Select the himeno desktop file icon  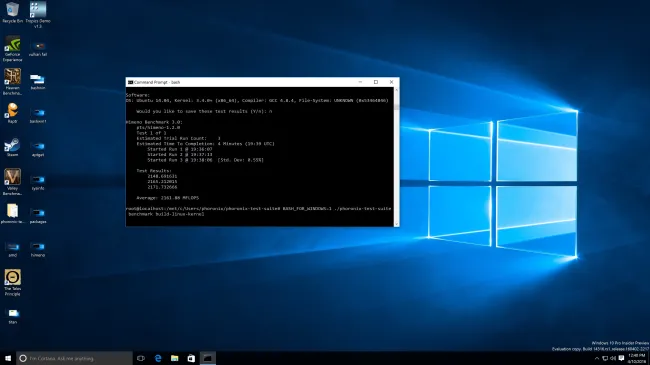pos(38,250)
